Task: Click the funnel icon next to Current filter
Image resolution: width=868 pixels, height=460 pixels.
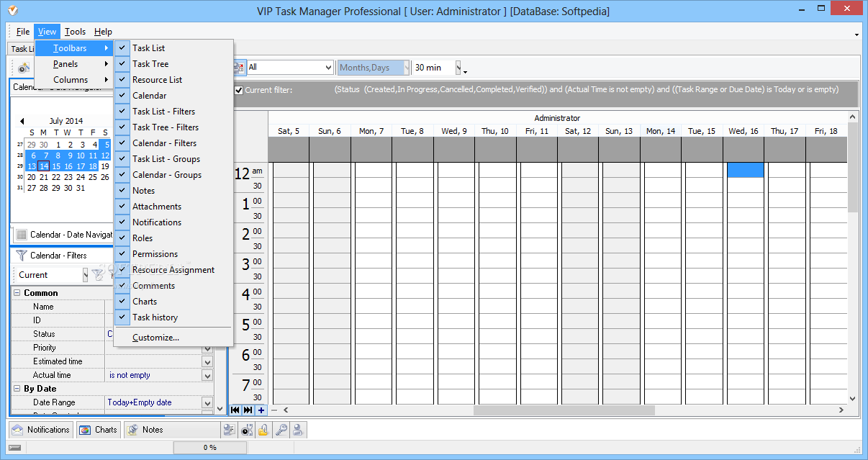Action: pos(98,275)
